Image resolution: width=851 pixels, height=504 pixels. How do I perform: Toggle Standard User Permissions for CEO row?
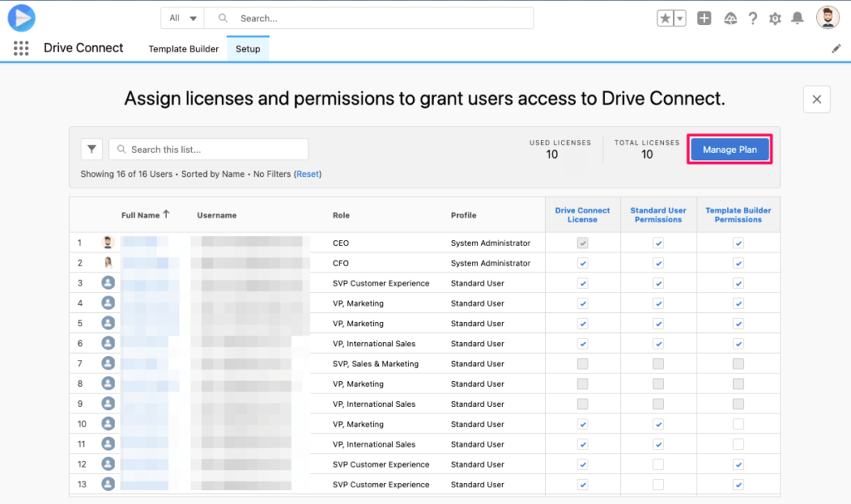(x=658, y=243)
